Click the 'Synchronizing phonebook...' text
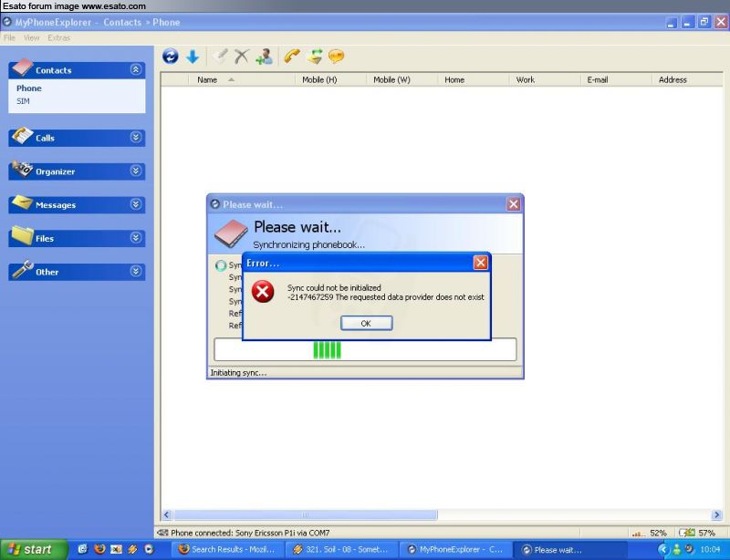Screen dimensions: 730x560 (x=308, y=244)
